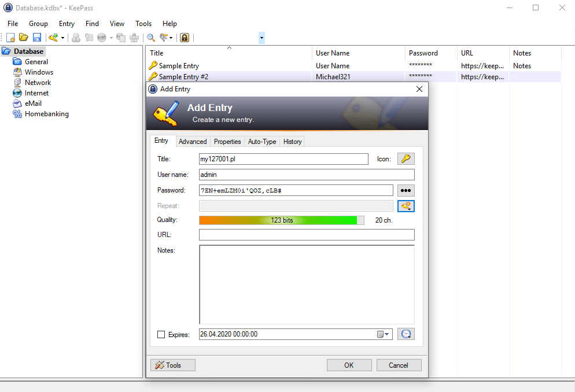Click the Perform Auto-Type toolbar icon
This screenshot has width=575, height=392.
pyautogui.click(x=134, y=38)
